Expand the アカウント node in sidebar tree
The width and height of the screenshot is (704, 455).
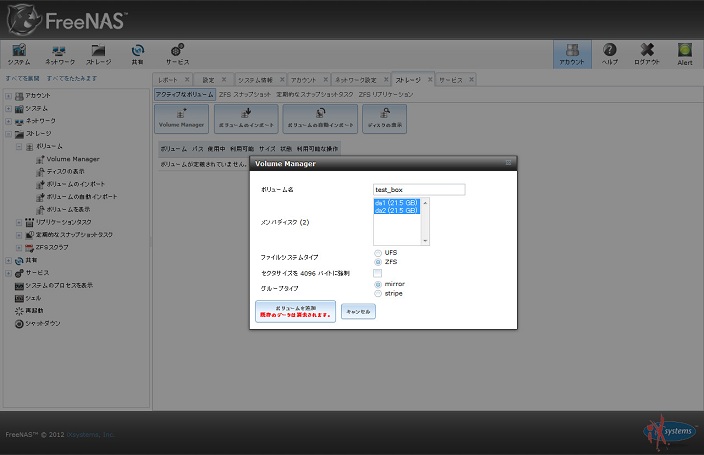9,96
